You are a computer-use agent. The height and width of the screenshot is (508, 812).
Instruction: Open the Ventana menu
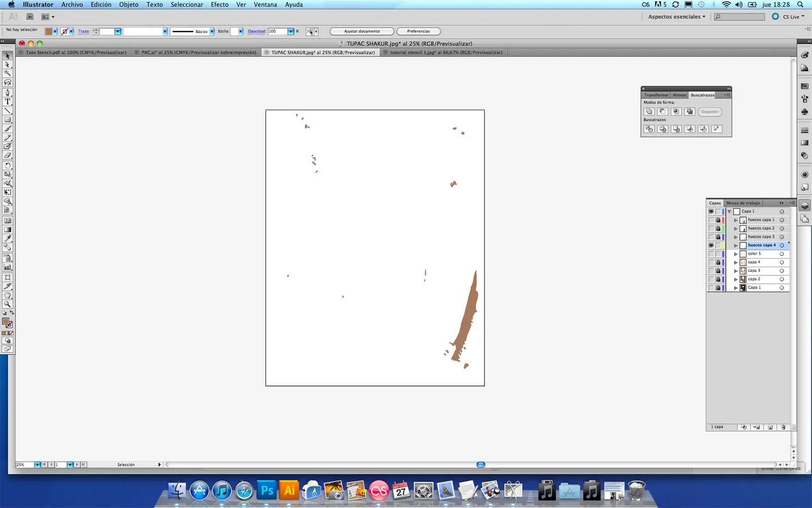265,5
